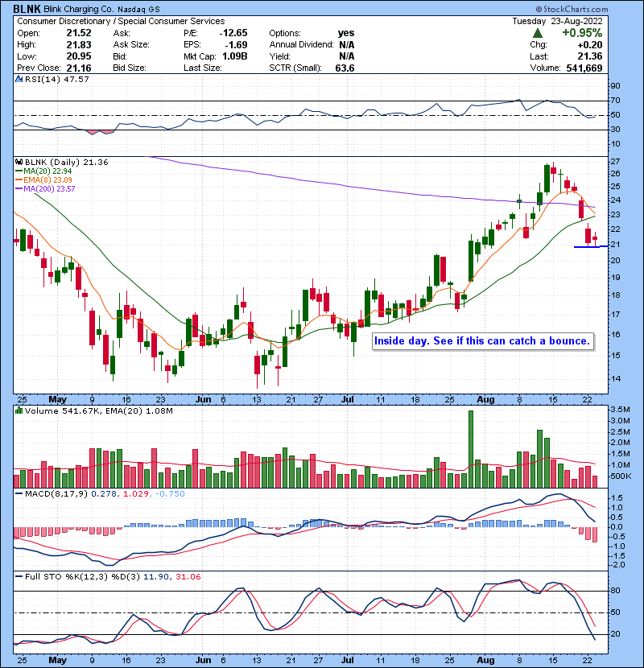Click the 27 price axis label

(616, 162)
